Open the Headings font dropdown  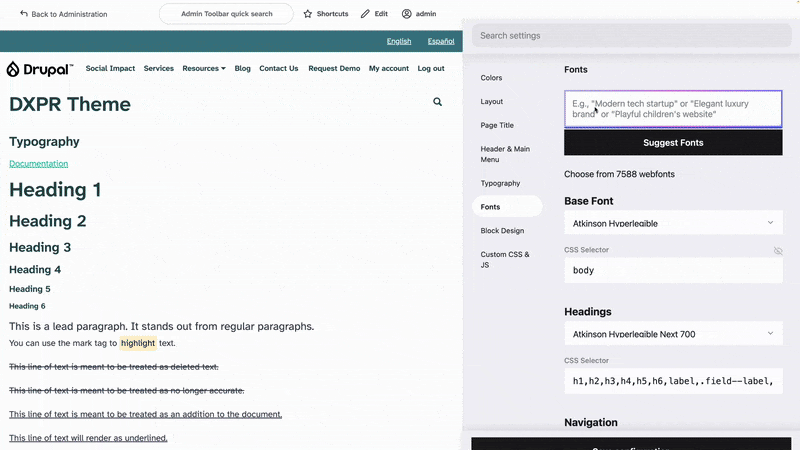[x=673, y=334]
